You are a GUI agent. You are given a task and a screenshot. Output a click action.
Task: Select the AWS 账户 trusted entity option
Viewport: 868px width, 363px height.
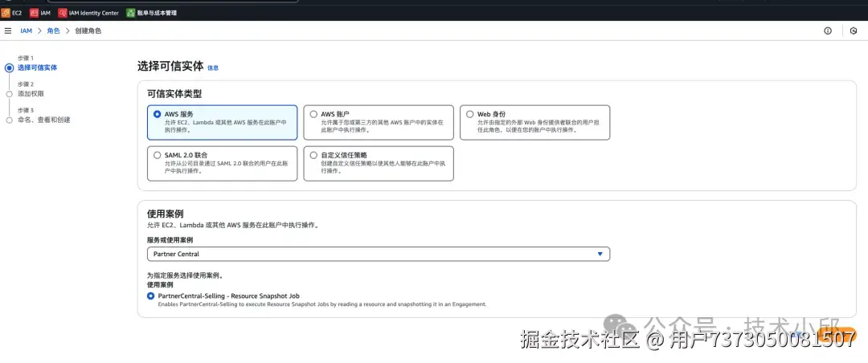coord(379,122)
